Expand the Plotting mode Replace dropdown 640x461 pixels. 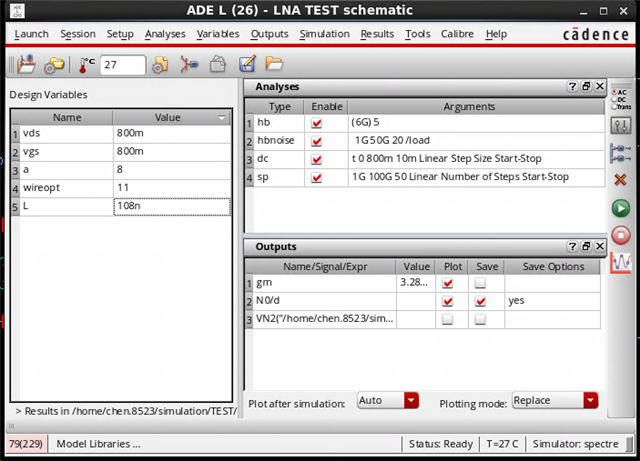click(590, 400)
